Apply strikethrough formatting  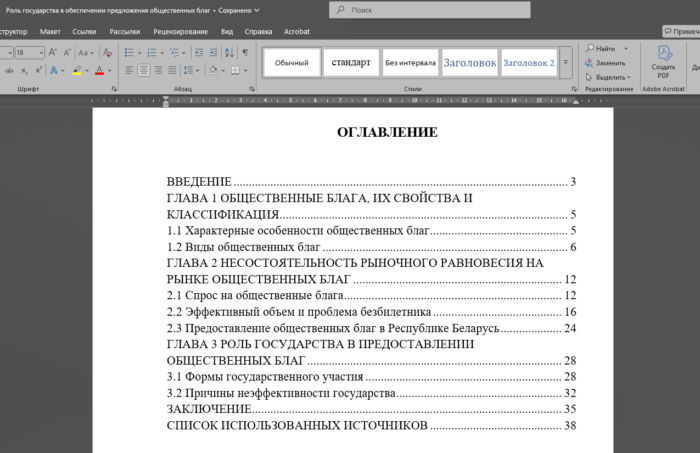9,71
